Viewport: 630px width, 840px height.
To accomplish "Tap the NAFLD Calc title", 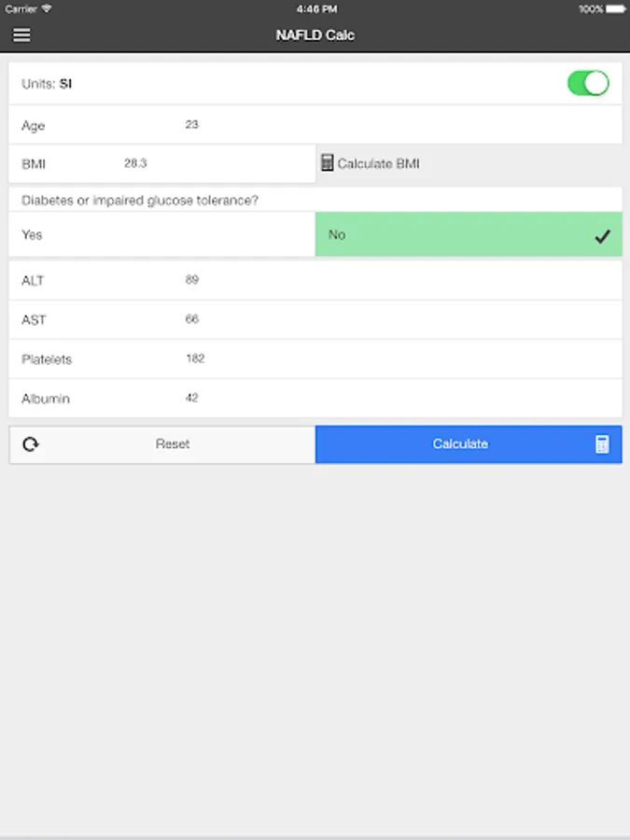I will point(315,35).
